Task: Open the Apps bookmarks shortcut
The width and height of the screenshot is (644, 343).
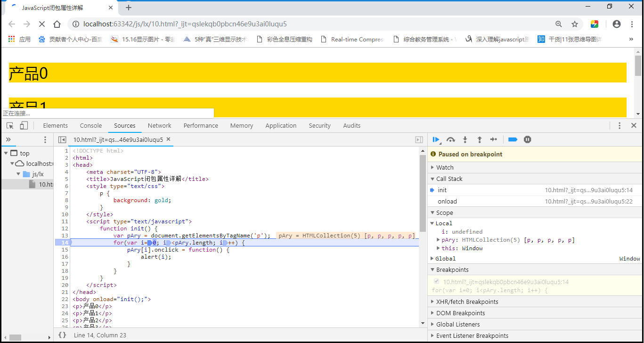Action: tap(19, 40)
